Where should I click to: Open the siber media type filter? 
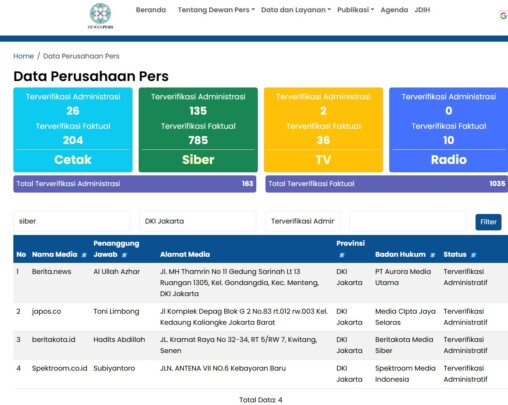click(x=72, y=221)
